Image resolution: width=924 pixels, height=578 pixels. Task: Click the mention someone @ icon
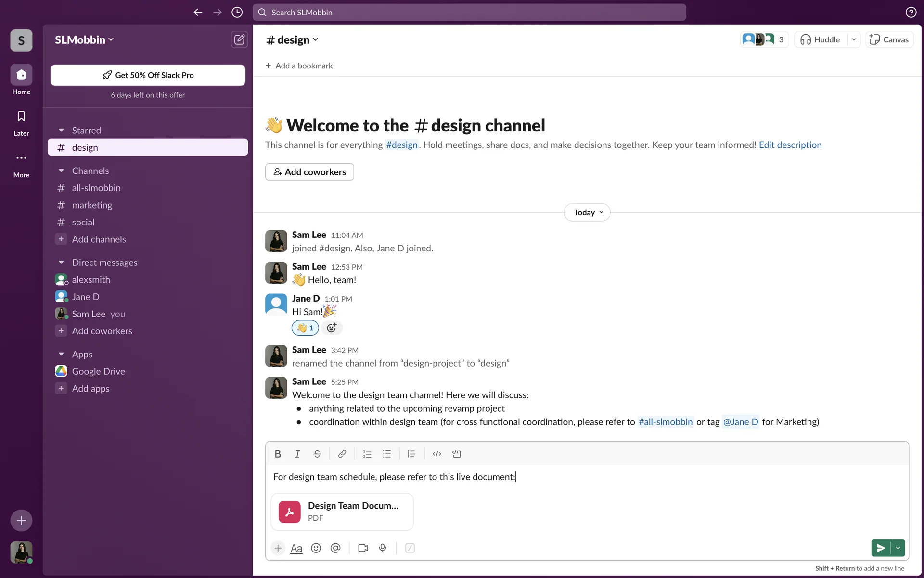pyautogui.click(x=335, y=548)
